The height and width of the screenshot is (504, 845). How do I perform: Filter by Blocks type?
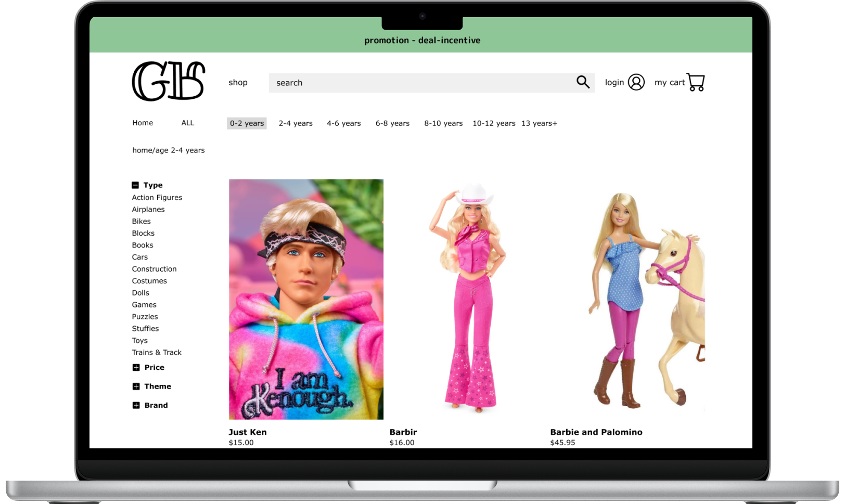click(x=143, y=234)
